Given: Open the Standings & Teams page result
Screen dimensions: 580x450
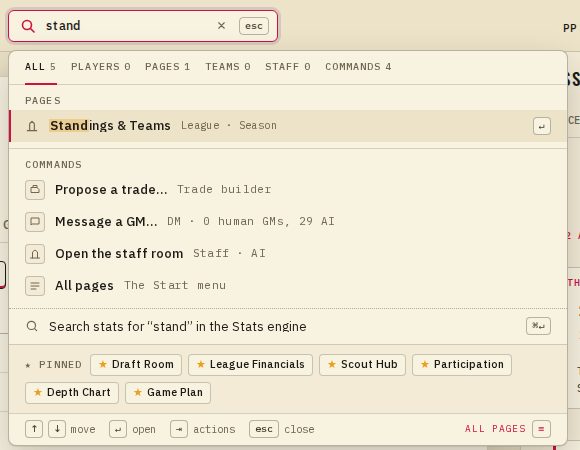Looking at the screenshot, I should (288, 126).
